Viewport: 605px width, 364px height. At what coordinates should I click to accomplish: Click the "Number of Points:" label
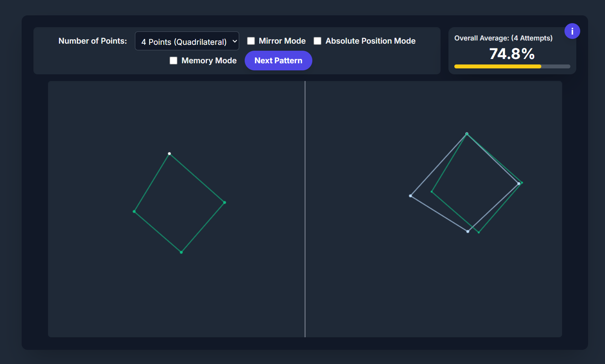tap(93, 41)
